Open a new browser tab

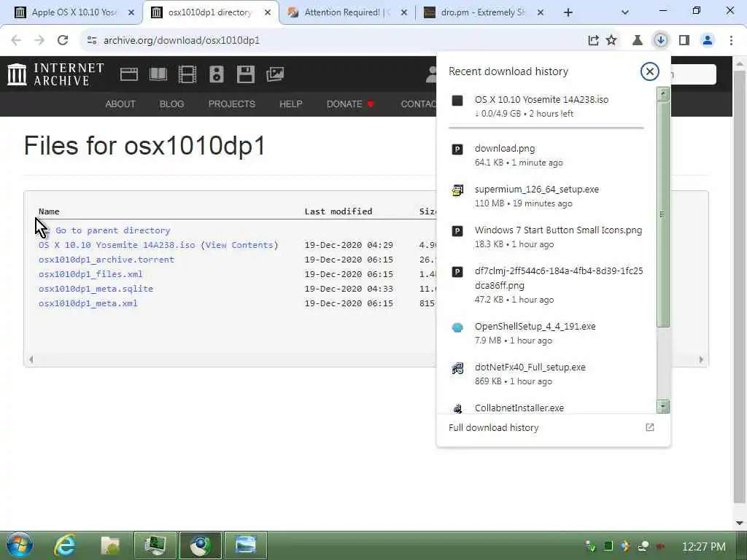(x=568, y=12)
